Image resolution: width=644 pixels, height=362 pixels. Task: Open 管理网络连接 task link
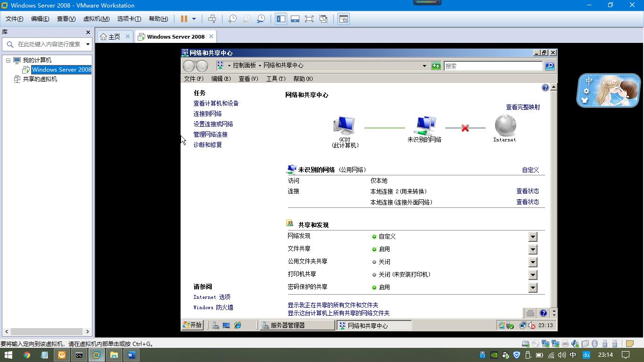pyautogui.click(x=210, y=134)
